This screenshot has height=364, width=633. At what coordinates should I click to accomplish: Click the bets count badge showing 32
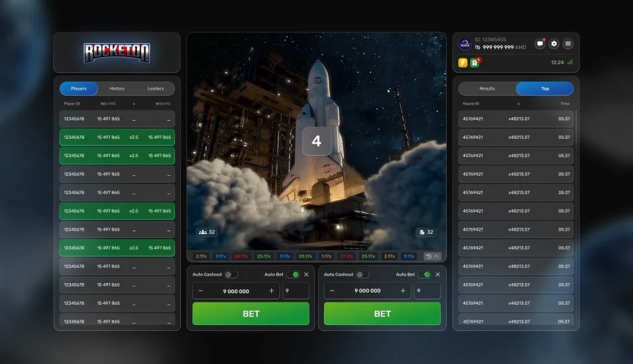click(426, 232)
